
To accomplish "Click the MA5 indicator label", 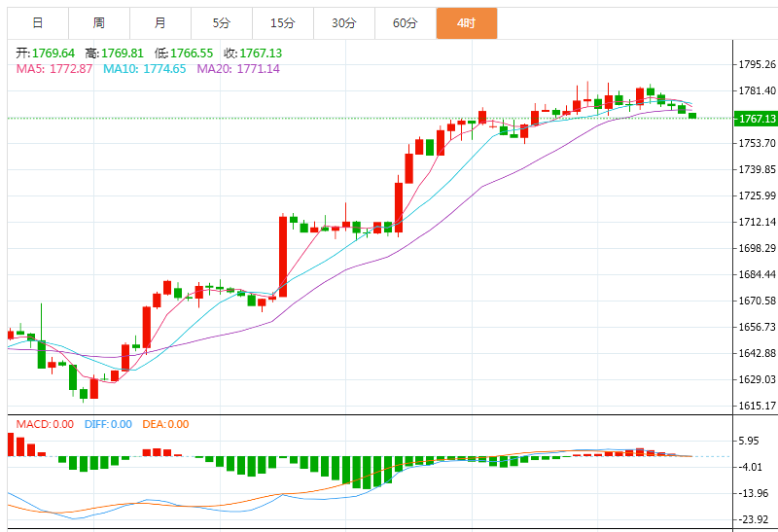I will point(53,69).
